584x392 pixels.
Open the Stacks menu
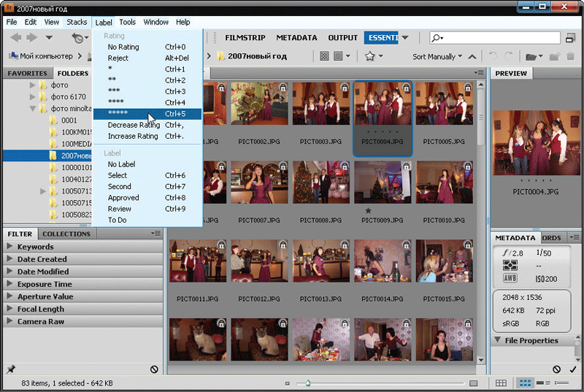(77, 22)
